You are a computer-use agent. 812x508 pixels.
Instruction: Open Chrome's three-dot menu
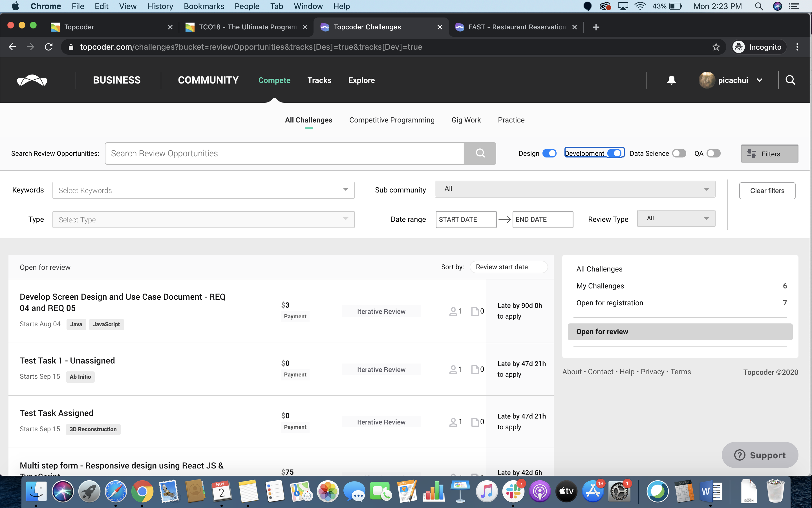coord(797,47)
